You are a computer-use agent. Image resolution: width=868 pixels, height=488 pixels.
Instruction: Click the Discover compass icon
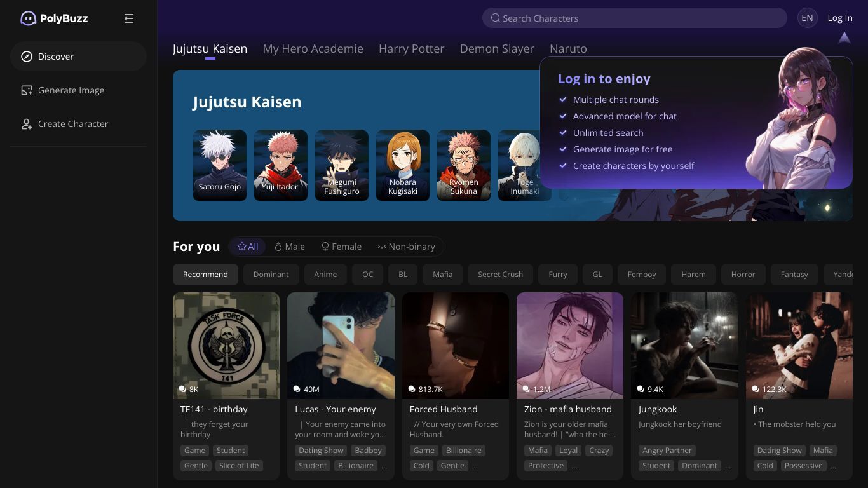tap(27, 57)
